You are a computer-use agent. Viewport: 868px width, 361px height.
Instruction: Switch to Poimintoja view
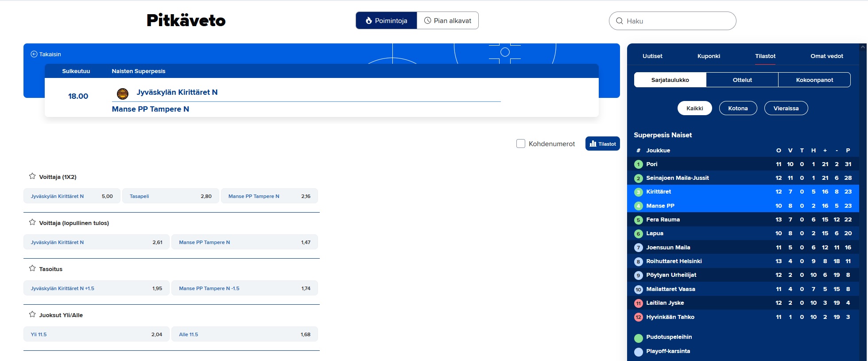pyautogui.click(x=386, y=20)
